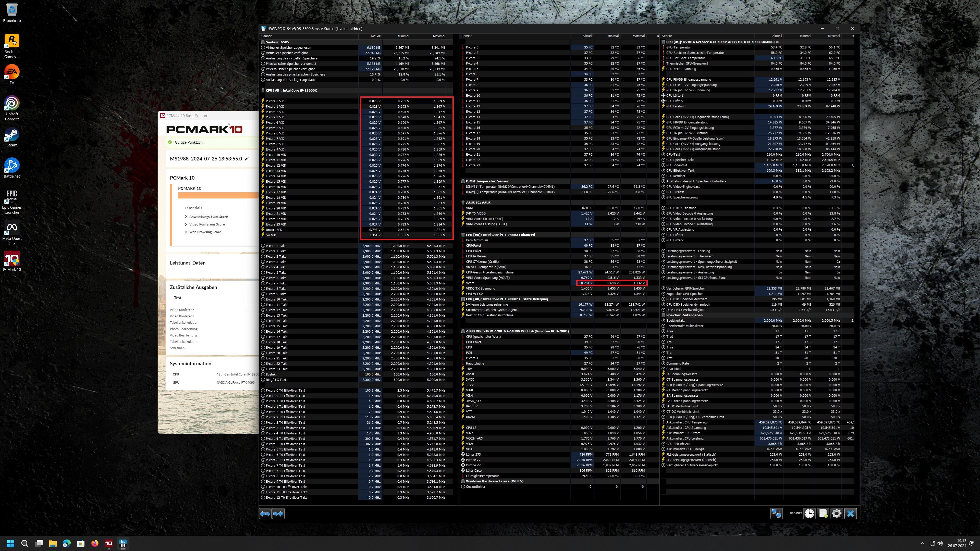Launch Steam from the desktop
980x551 pixels.
[12, 137]
